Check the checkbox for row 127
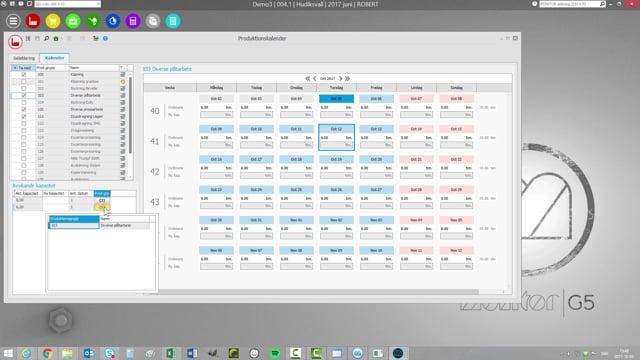This screenshot has width=640, height=360. click(24, 158)
